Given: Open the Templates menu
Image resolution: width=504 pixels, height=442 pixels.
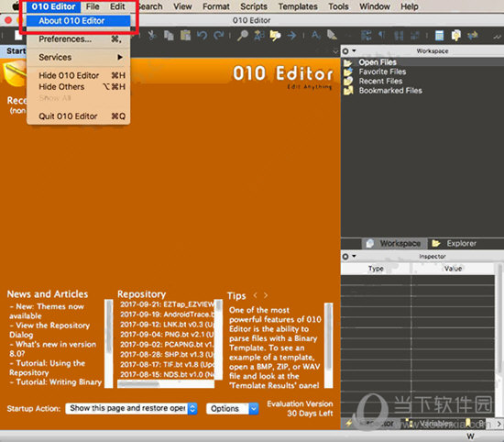Looking at the screenshot, I should pos(298,6).
